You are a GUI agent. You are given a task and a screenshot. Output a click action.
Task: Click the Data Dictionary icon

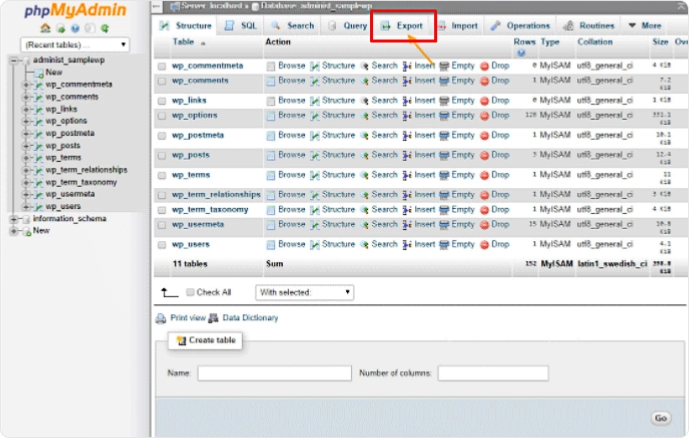tap(214, 318)
